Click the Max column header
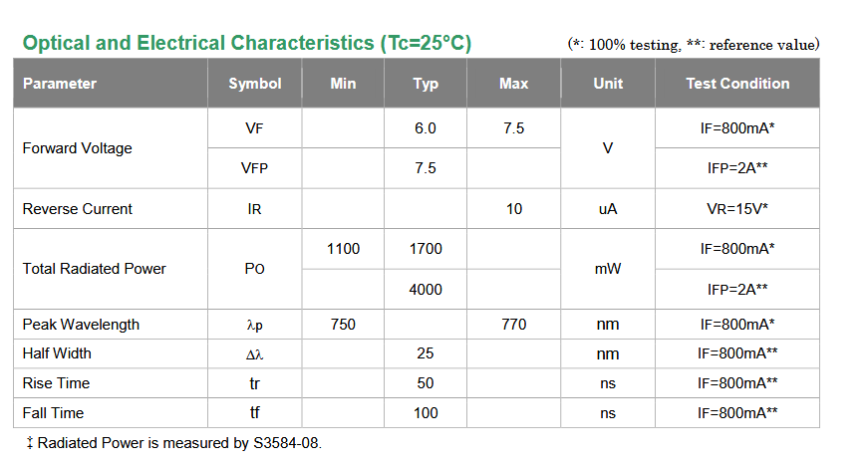This screenshot has width=868, height=464. pos(513,84)
